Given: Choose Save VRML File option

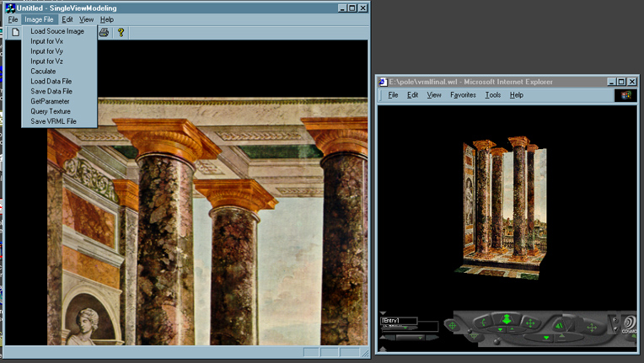Looking at the screenshot, I should pos(53,121).
